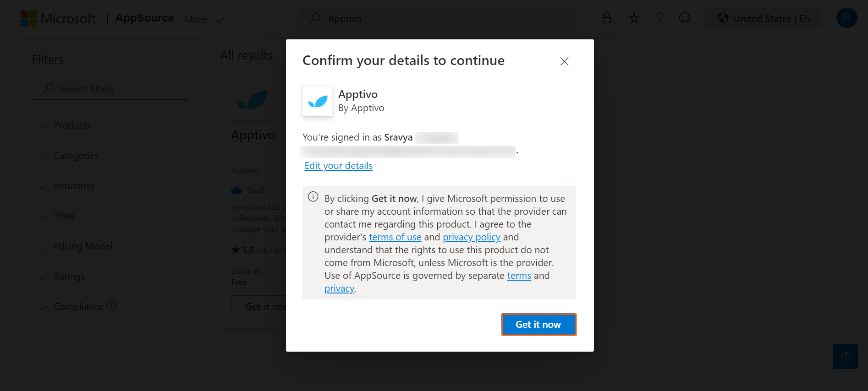
Task: Click the Microsoft logo icon
Action: click(x=28, y=19)
